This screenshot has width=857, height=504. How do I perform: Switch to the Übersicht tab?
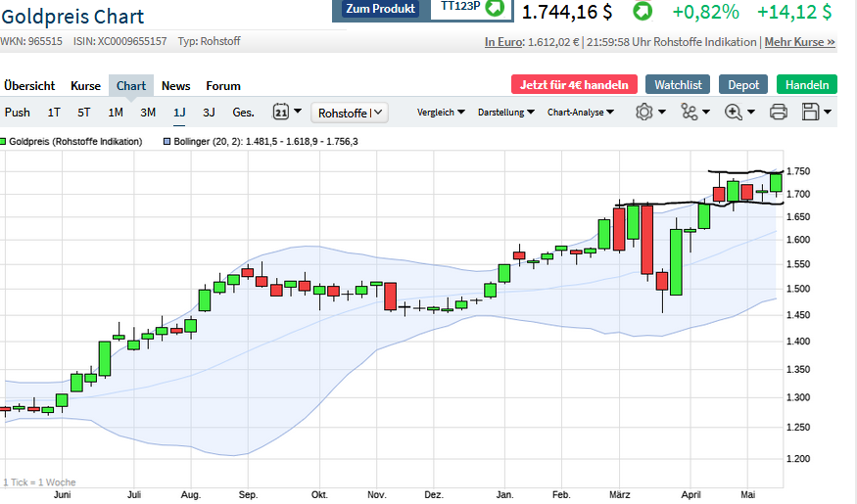point(29,85)
